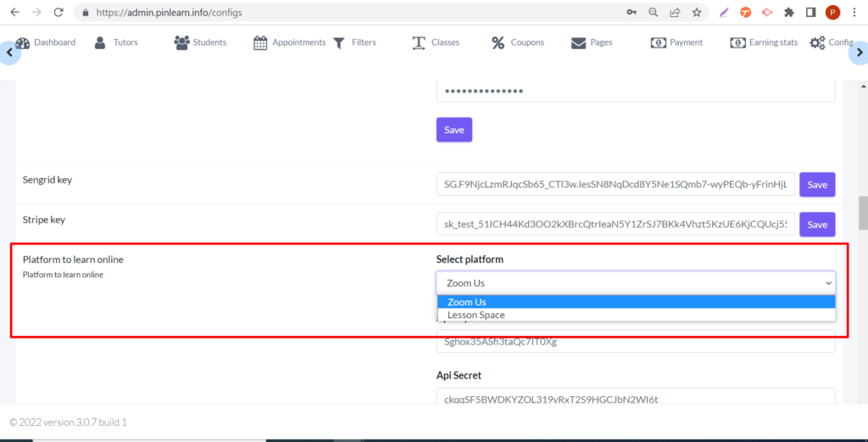This screenshot has height=442, width=868.
Task: Click the Platform to learn online label
Action: (x=73, y=260)
